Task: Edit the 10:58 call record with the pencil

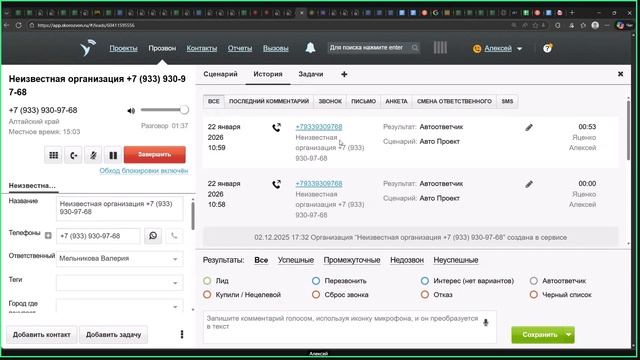Action: pyautogui.click(x=529, y=184)
